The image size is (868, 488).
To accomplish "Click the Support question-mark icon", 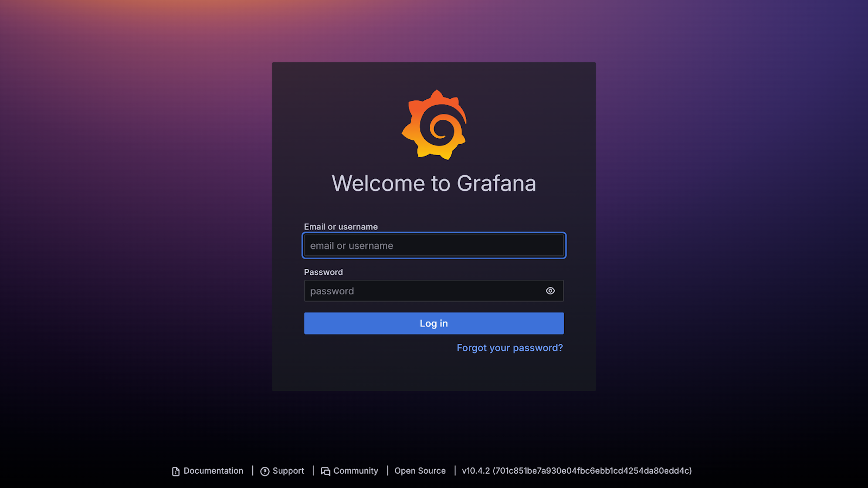I will (x=265, y=472).
